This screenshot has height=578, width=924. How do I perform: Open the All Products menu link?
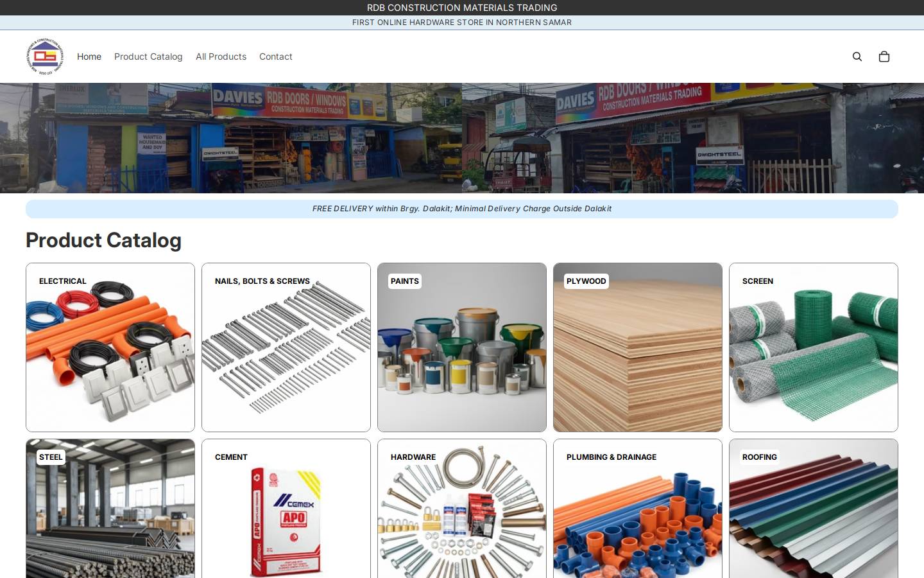pyautogui.click(x=221, y=57)
